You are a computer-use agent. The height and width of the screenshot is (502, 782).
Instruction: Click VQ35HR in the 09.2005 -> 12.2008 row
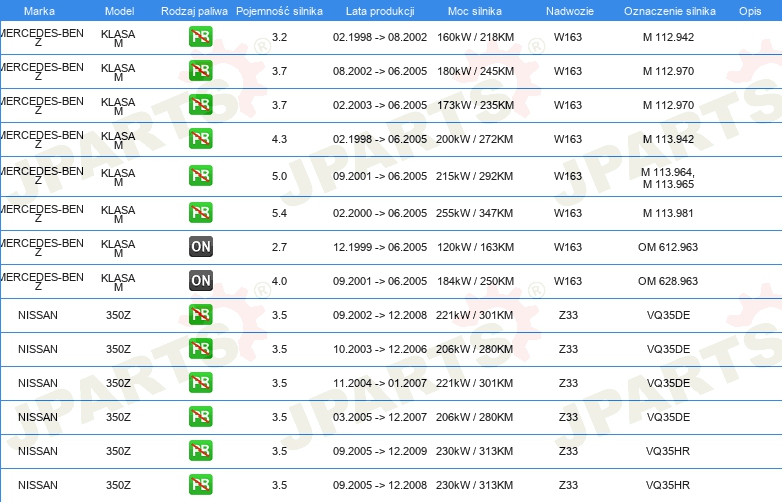tap(668, 485)
